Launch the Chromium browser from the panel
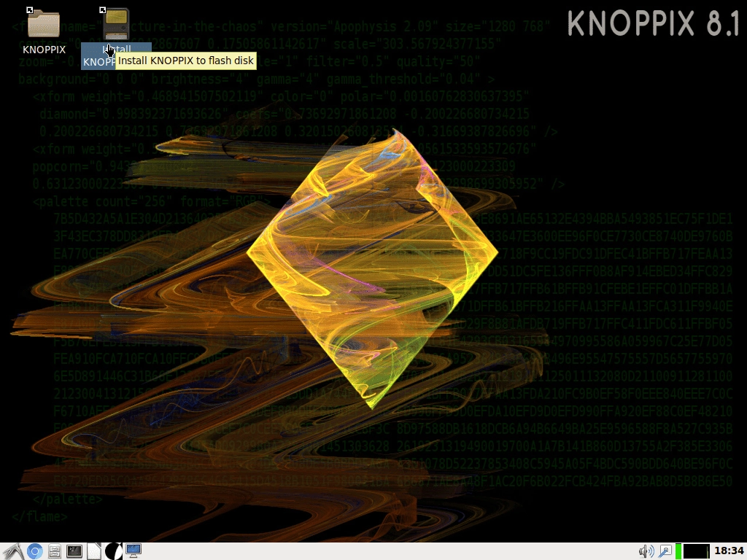747x560 pixels. tap(34, 551)
